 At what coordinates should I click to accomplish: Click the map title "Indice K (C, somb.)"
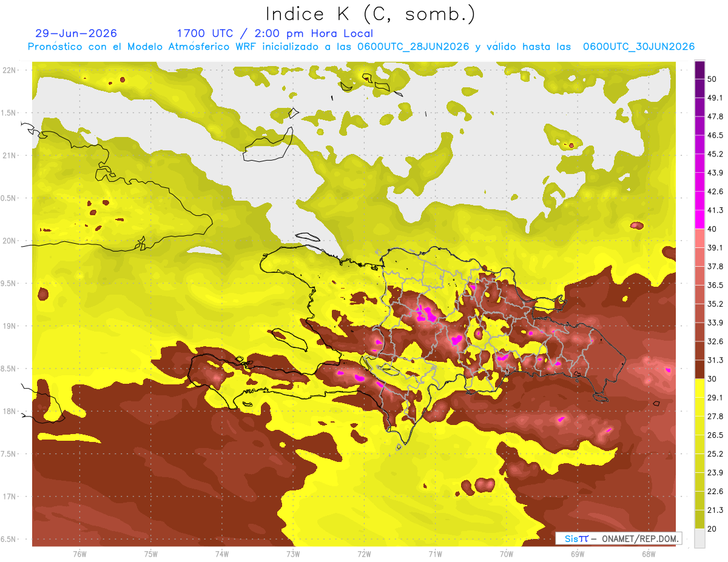(370, 14)
